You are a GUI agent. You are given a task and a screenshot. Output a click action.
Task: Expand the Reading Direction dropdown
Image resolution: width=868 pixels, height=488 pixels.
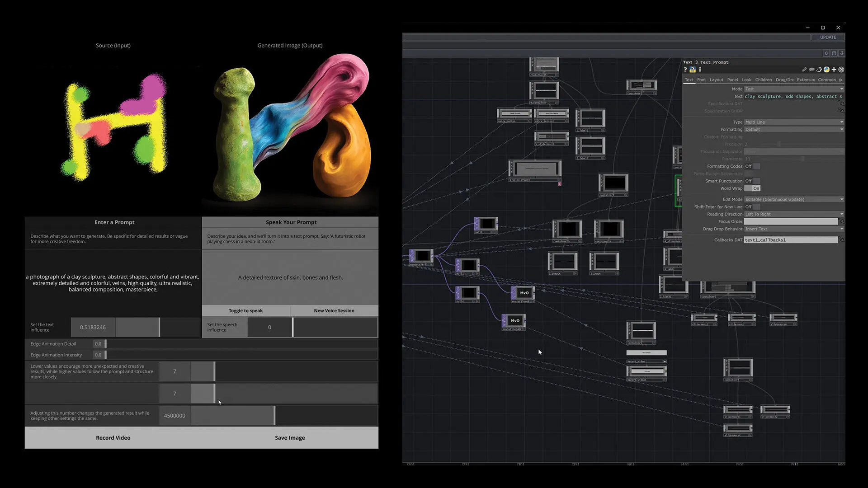pyautogui.click(x=793, y=214)
